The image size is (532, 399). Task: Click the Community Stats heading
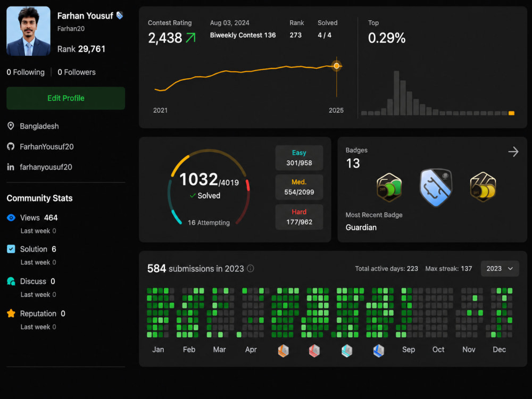(39, 198)
